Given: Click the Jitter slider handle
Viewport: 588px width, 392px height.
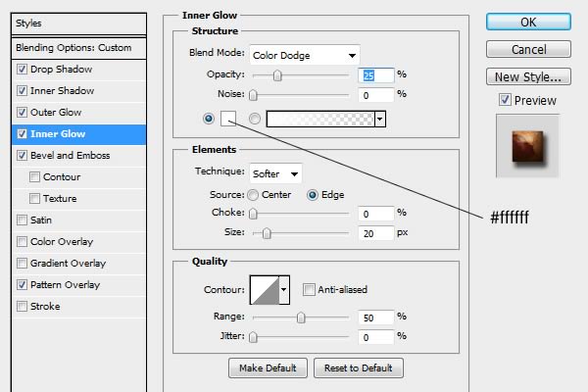Looking at the screenshot, I should (x=253, y=337).
